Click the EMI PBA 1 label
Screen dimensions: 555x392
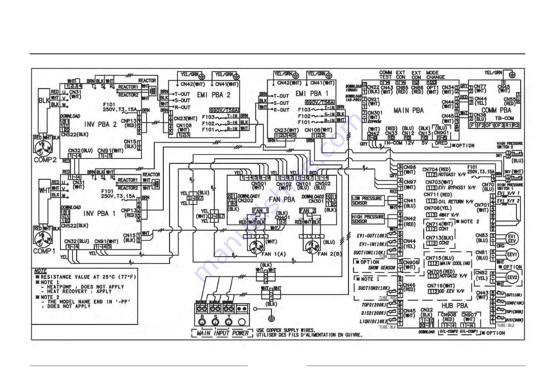point(312,93)
